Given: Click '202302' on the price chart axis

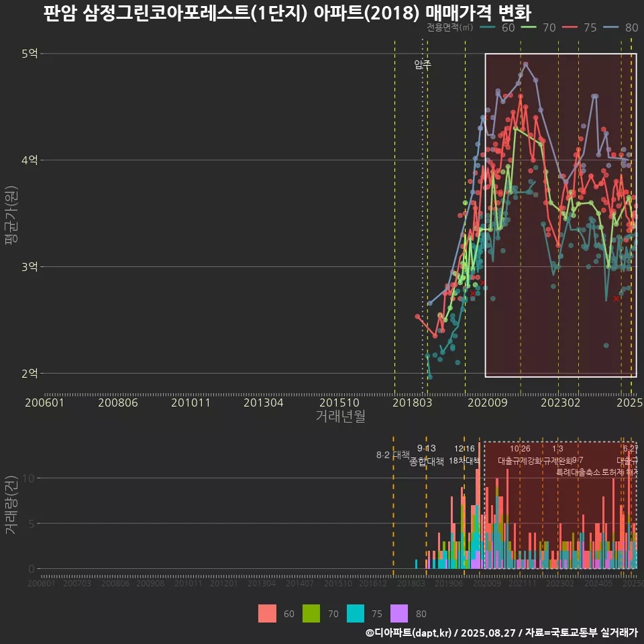Looking at the screenshot, I should point(560,402).
